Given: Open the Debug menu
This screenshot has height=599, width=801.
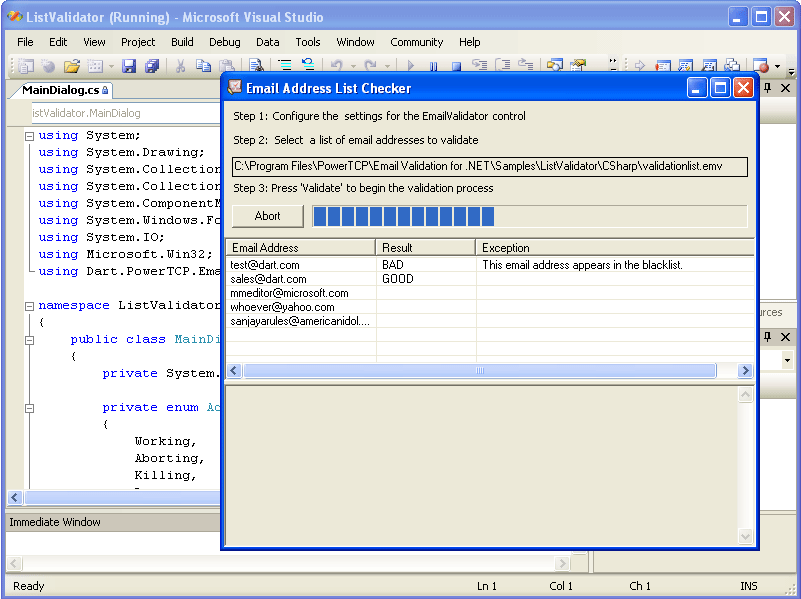Looking at the screenshot, I should 224,42.
